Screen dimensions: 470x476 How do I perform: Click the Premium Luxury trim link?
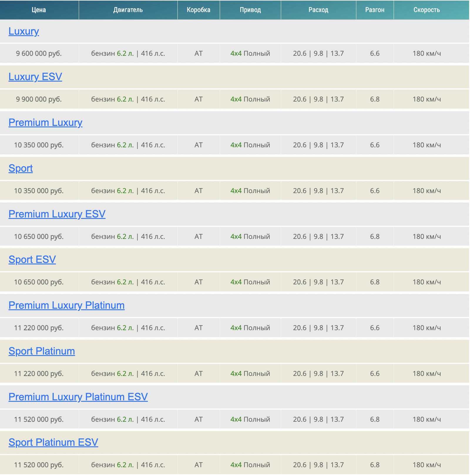click(45, 122)
